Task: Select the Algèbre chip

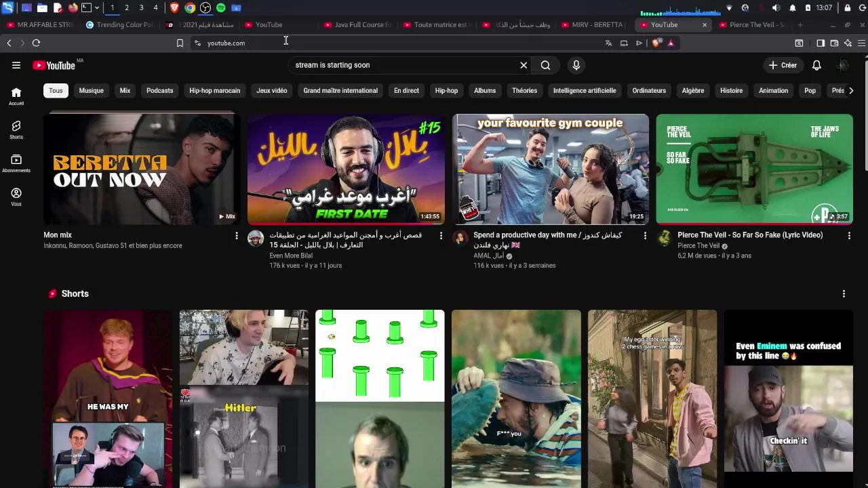Action: (x=693, y=90)
